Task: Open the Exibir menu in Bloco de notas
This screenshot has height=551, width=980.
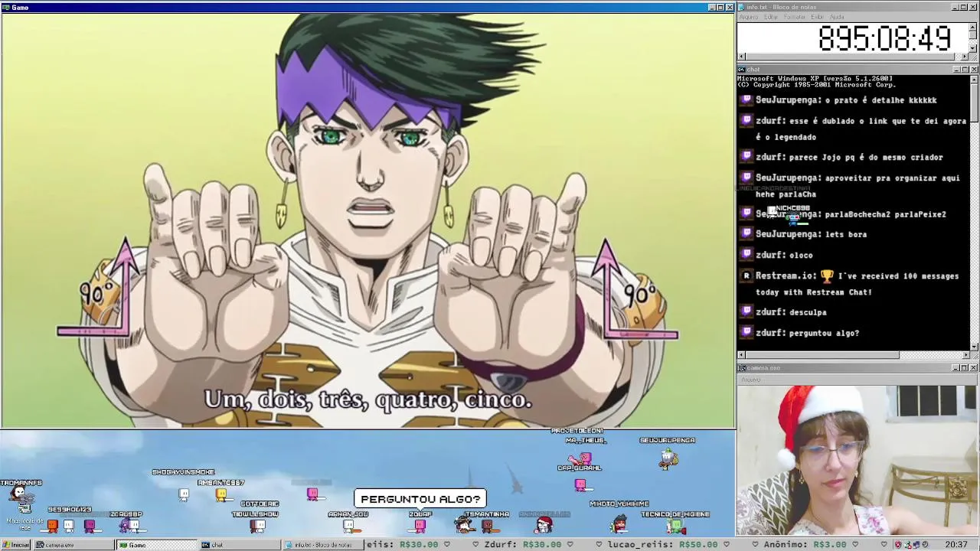Action: pos(817,17)
